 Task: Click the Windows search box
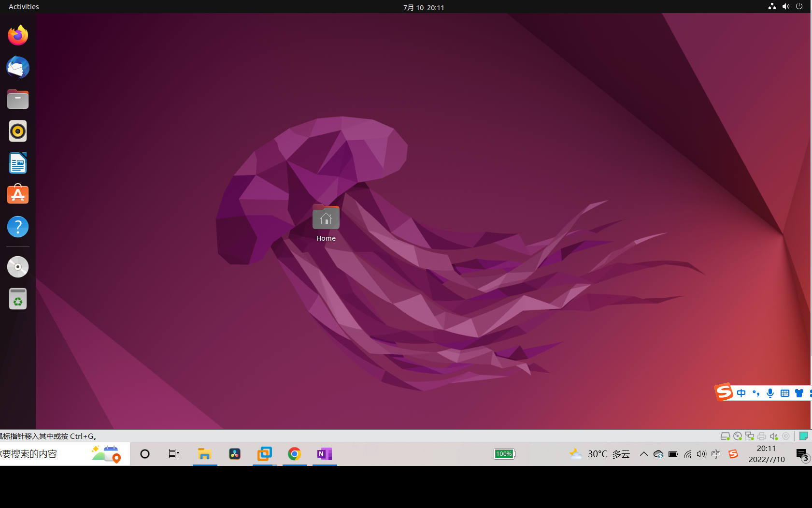pos(65,454)
